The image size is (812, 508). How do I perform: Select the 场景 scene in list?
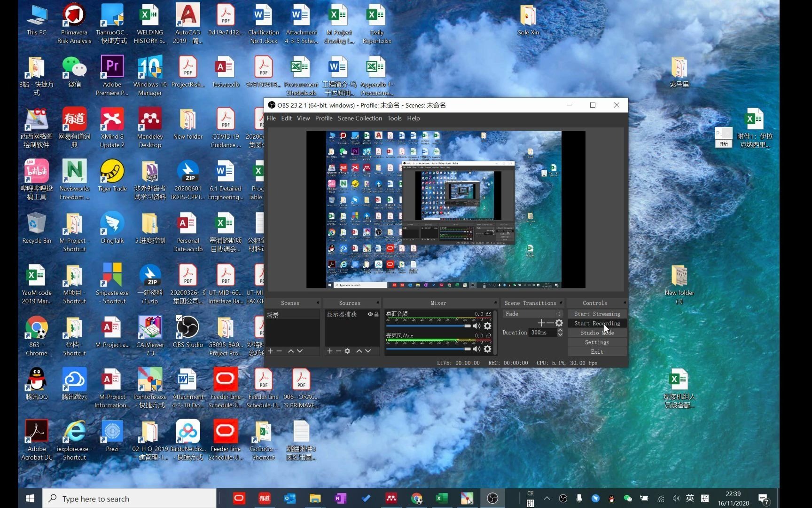pyautogui.click(x=292, y=314)
